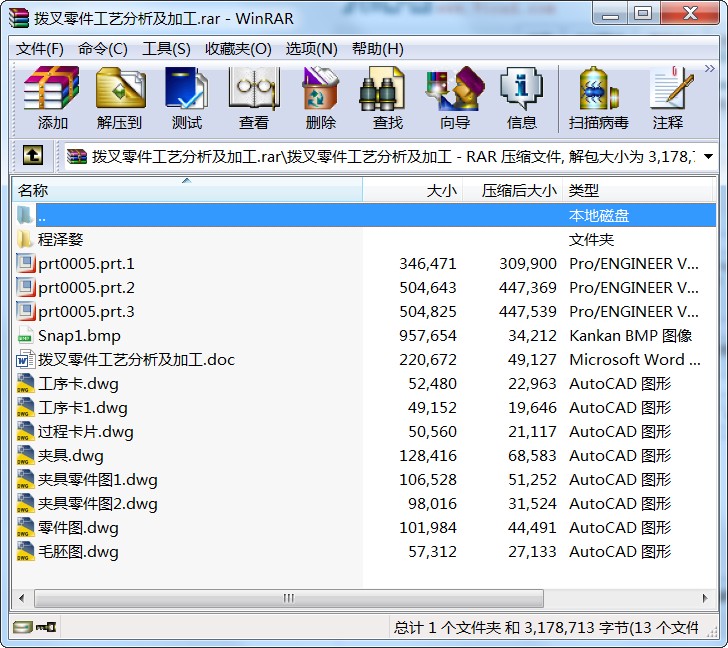Click the size value 128,416

[x=428, y=455]
